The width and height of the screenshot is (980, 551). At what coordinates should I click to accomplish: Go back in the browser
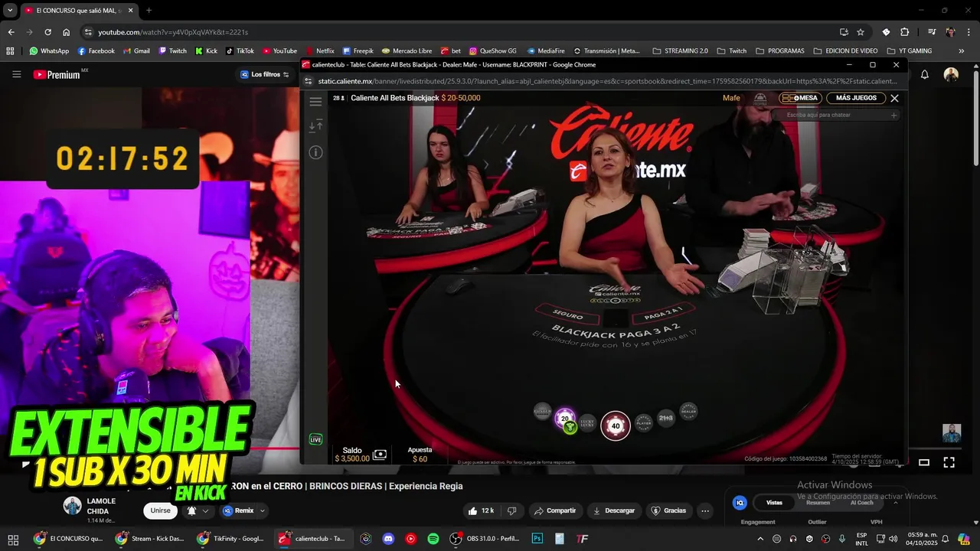click(x=11, y=32)
